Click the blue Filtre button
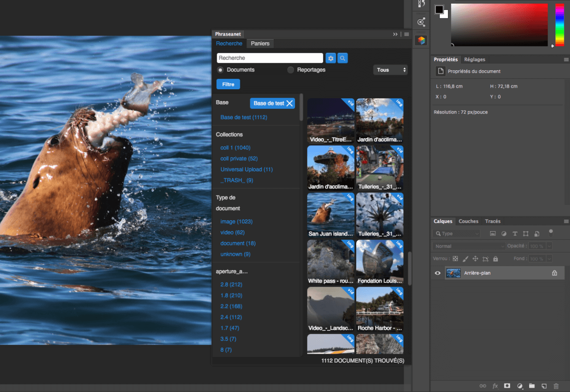 pos(228,84)
